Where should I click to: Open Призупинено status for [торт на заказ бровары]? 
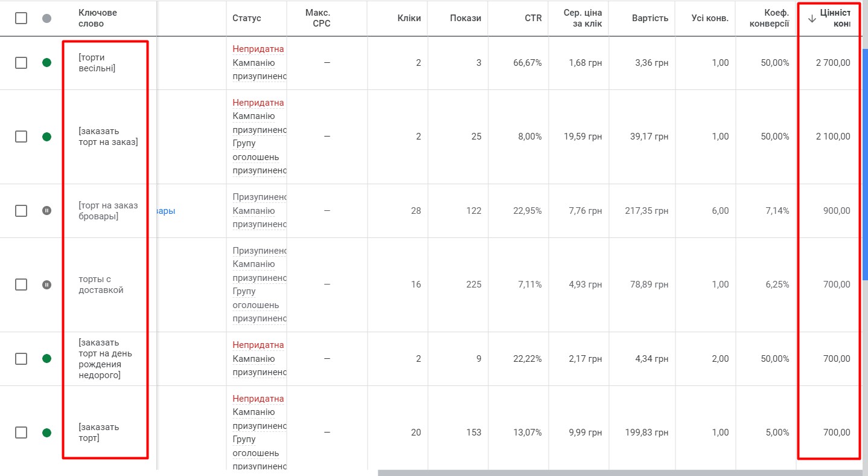click(x=260, y=197)
